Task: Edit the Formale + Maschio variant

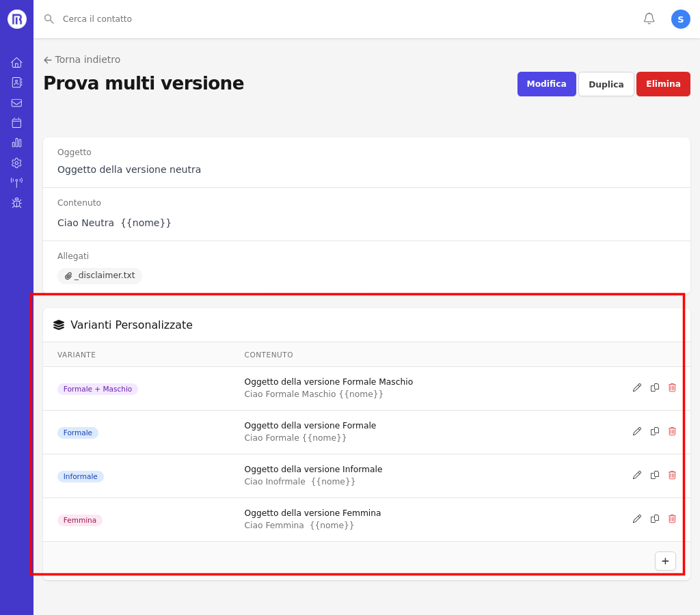Action: [637, 387]
